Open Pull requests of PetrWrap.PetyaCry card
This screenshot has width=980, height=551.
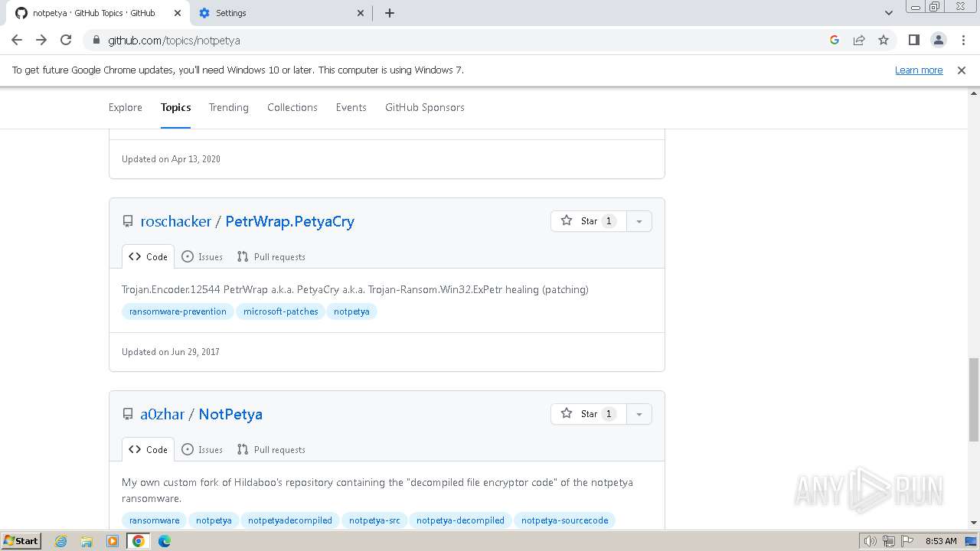(271, 257)
